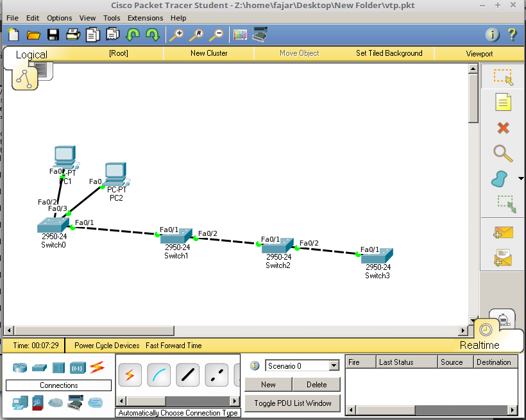Activate the Delete tool
526x420 pixels.
click(504, 128)
